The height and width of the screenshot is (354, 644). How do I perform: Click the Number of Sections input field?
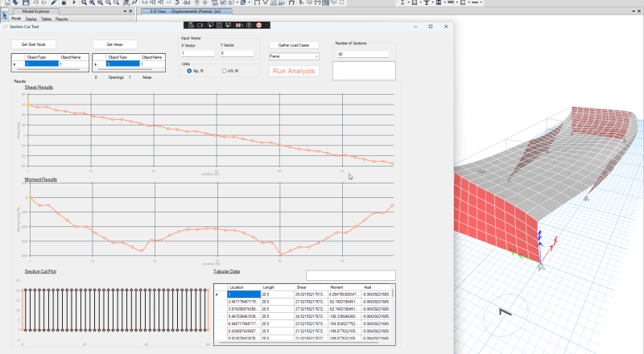click(363, 54)
